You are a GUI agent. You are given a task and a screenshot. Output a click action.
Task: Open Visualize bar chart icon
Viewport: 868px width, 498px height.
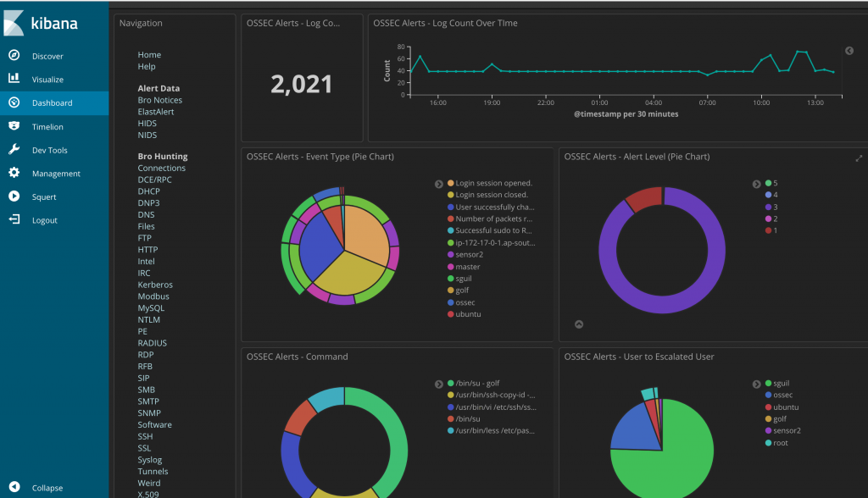coord(14,79)
